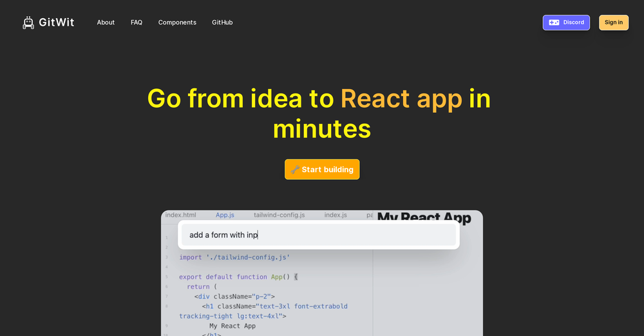Image resolution: width=644 pixels, height=336 pixels.
Task: Open the tailwind-config.js tab
Action: [x=279, y=215]
